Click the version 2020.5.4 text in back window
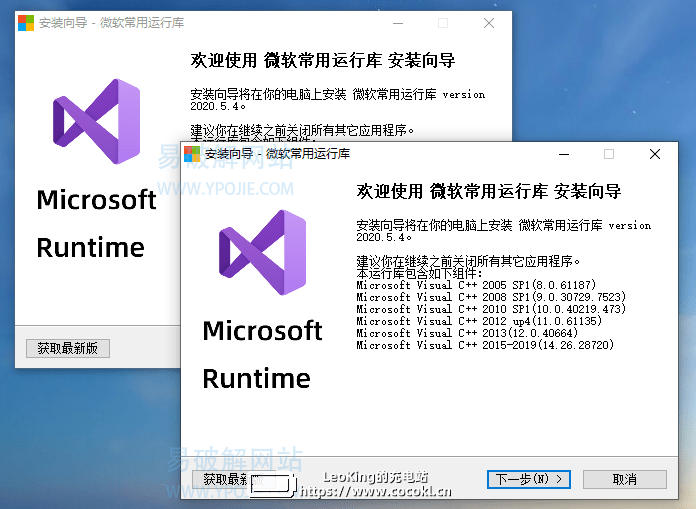The height and width of the screenshot is (509, 696). coord(338,100)
